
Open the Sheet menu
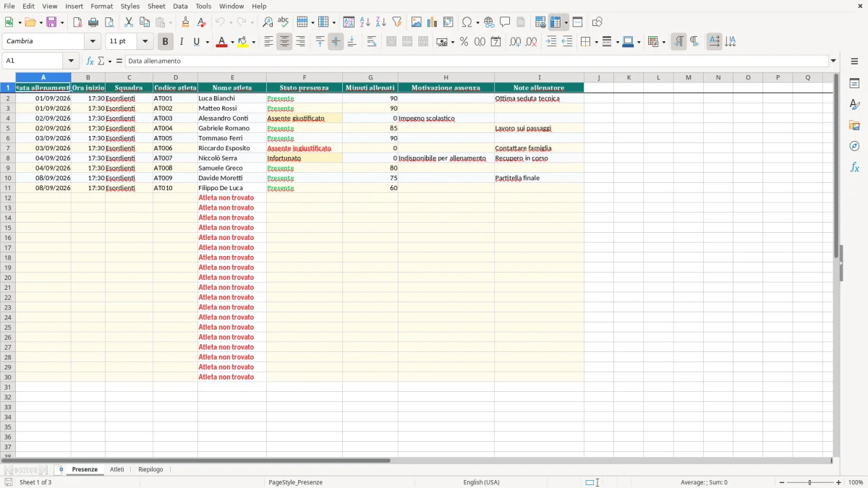(x=156, y=6)
